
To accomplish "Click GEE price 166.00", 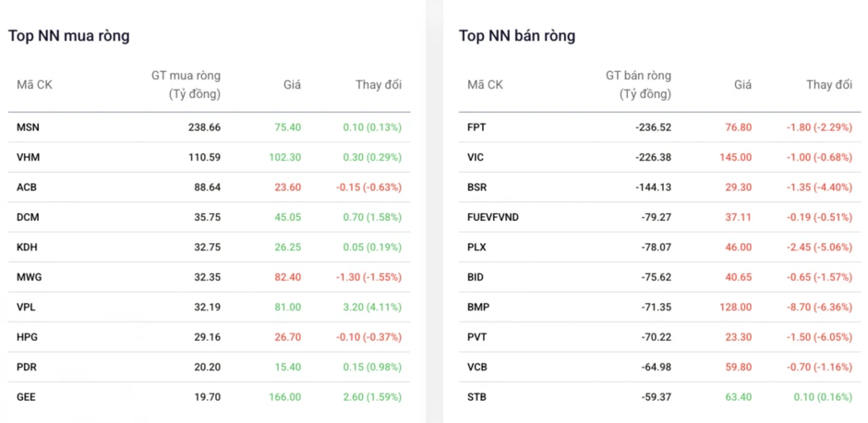I will coord(285,396).
